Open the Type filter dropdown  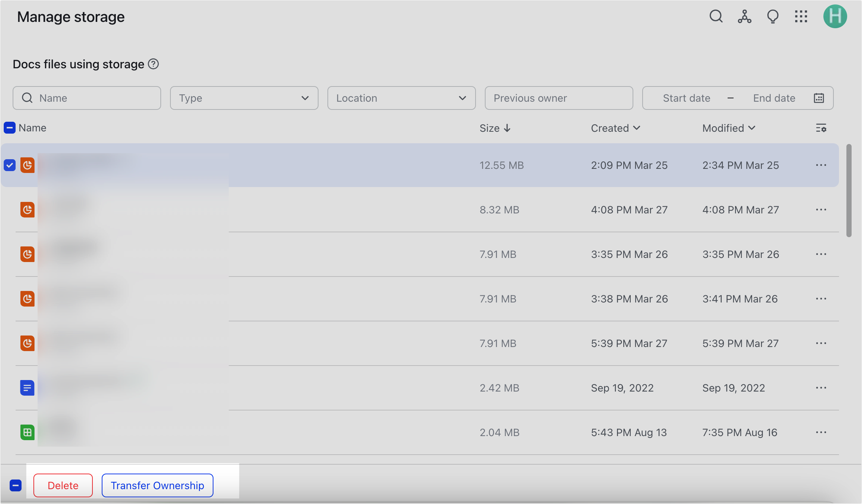tap(244, 98)
